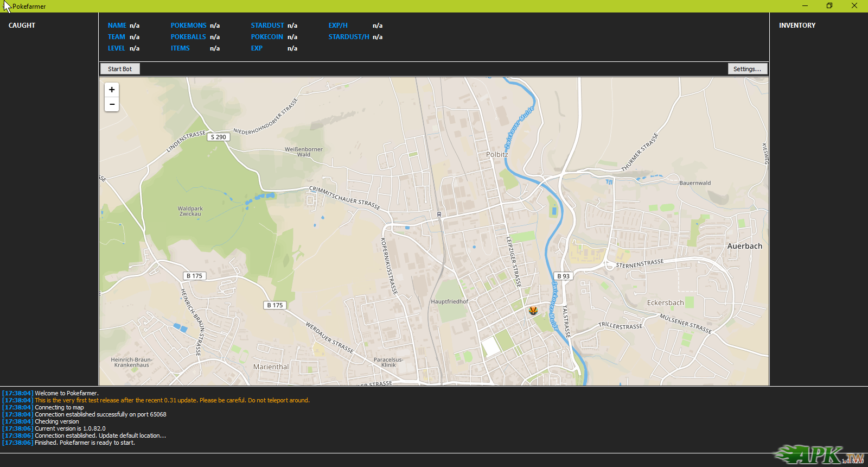Click the ITEMS stat label
The image size is (868, 467).
(180, 48)
